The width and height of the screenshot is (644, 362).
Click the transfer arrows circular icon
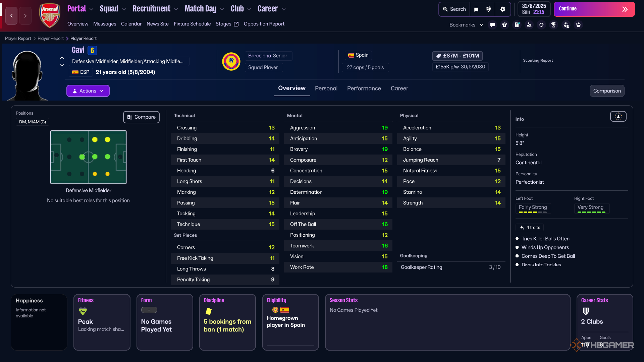(x=541, y=25)
